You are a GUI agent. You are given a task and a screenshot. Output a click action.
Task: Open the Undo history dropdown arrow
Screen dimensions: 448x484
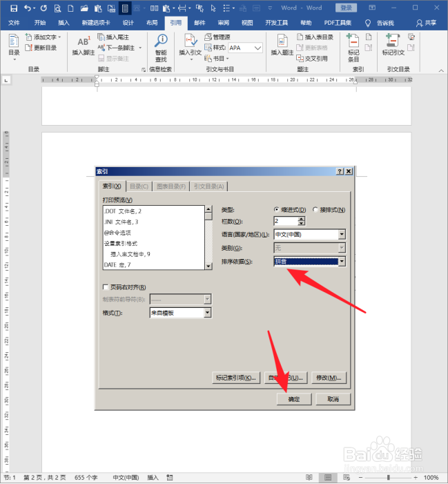pyautogui.click(x=34, y=8)
